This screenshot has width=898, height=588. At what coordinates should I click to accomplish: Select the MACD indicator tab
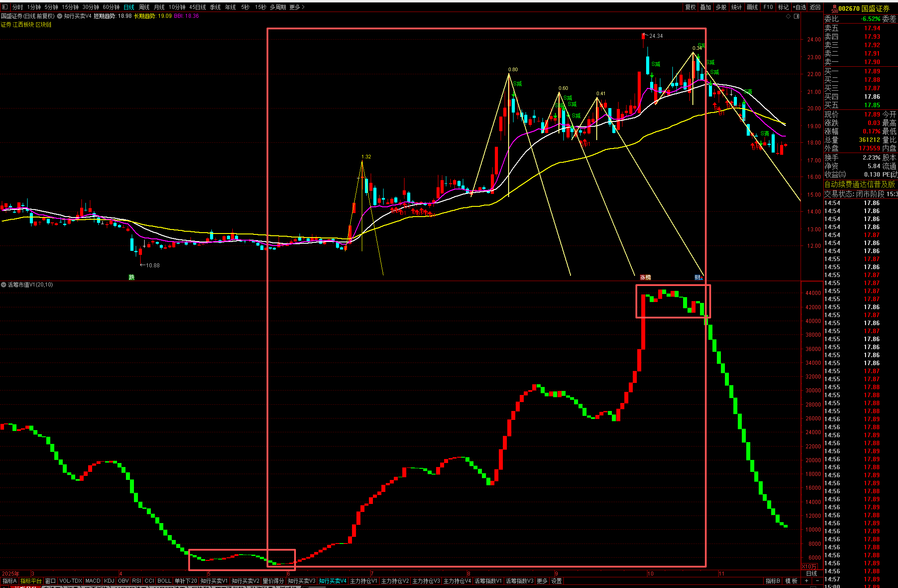coord(93,581)
